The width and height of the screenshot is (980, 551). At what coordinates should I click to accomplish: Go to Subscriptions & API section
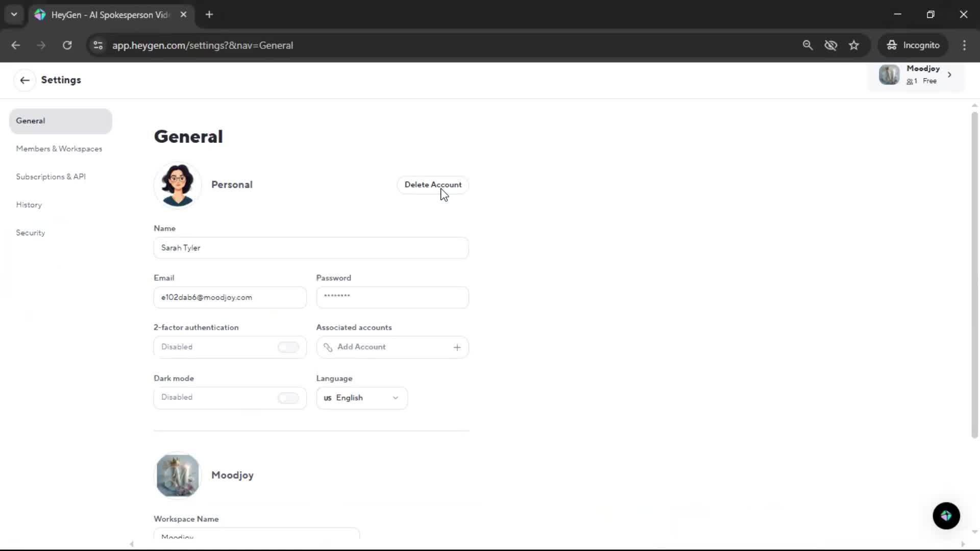51,177
